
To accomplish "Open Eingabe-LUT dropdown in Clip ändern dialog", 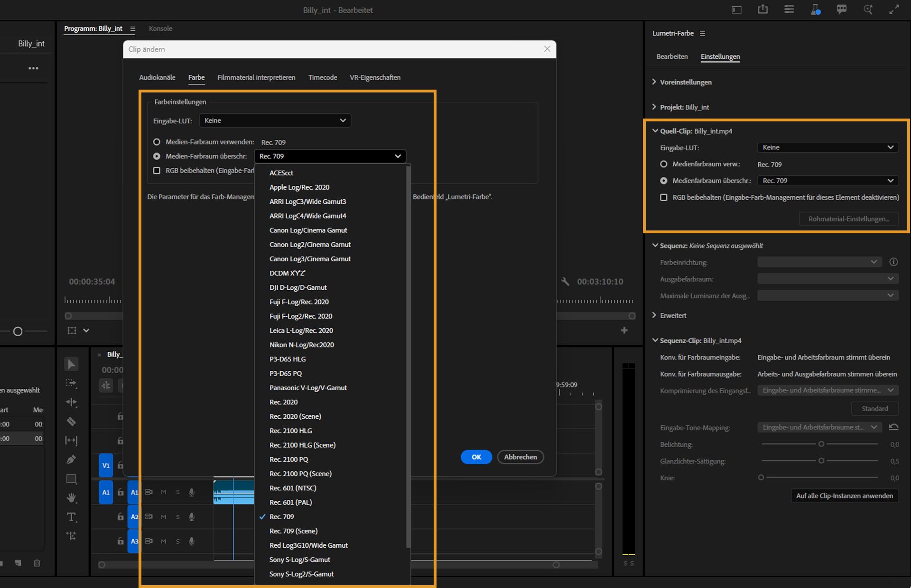I will [275, 120].
